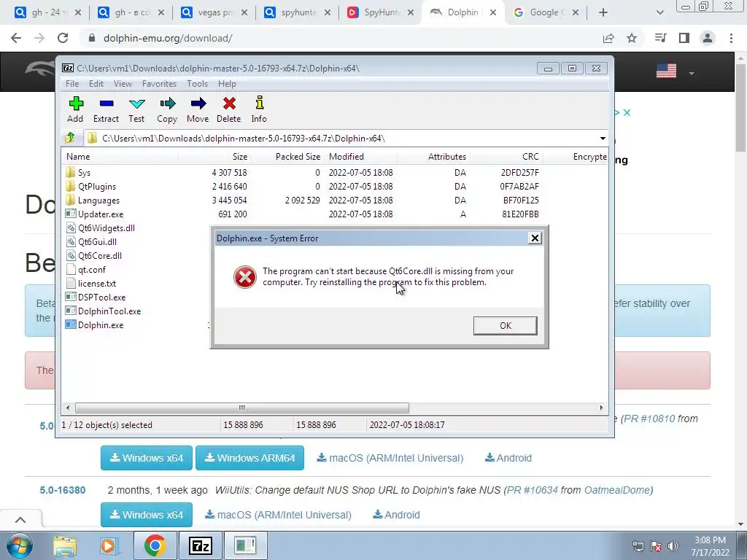Click the Delete toolbar icon
Viewport: 747px width, 560px height.
(228, 109)
